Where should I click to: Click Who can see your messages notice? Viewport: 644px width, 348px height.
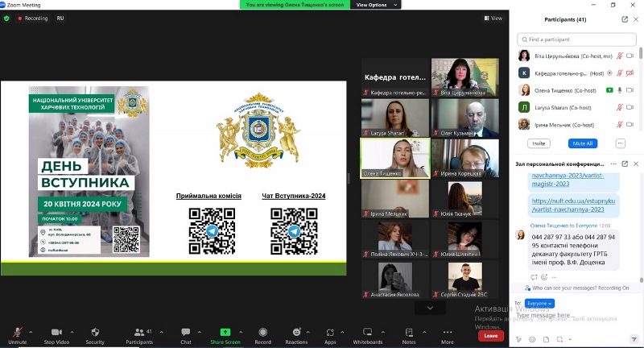[x=576, y=288]
